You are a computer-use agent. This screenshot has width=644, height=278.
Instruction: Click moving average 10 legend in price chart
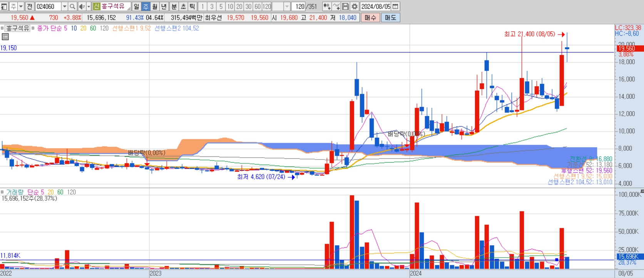point(74,28)
